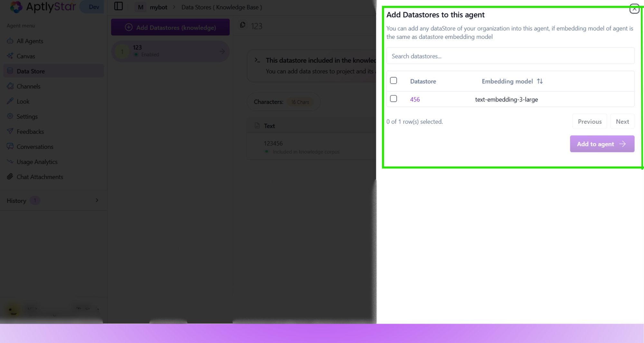
Task: Open Usage Analytics icon
Action: pyautogui.click(x=10, y=162)
